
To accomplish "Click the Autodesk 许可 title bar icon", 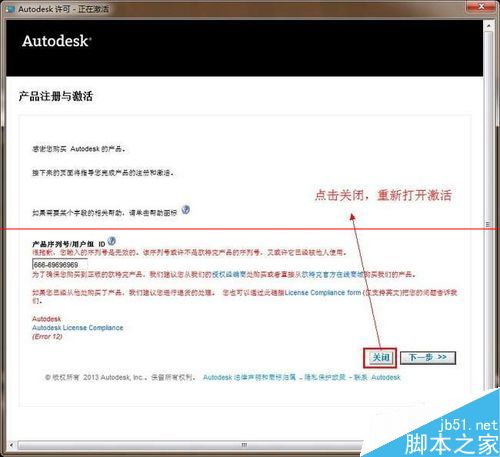I will 10,9.
